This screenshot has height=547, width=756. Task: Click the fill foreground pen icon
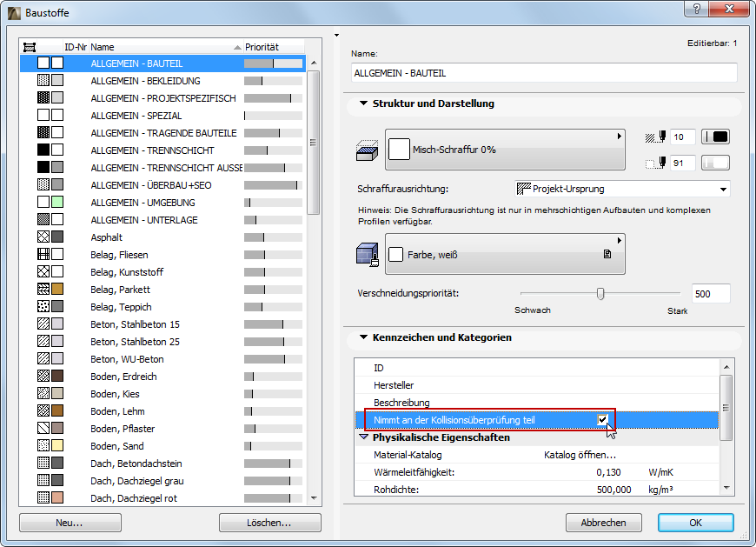[655, 137]
